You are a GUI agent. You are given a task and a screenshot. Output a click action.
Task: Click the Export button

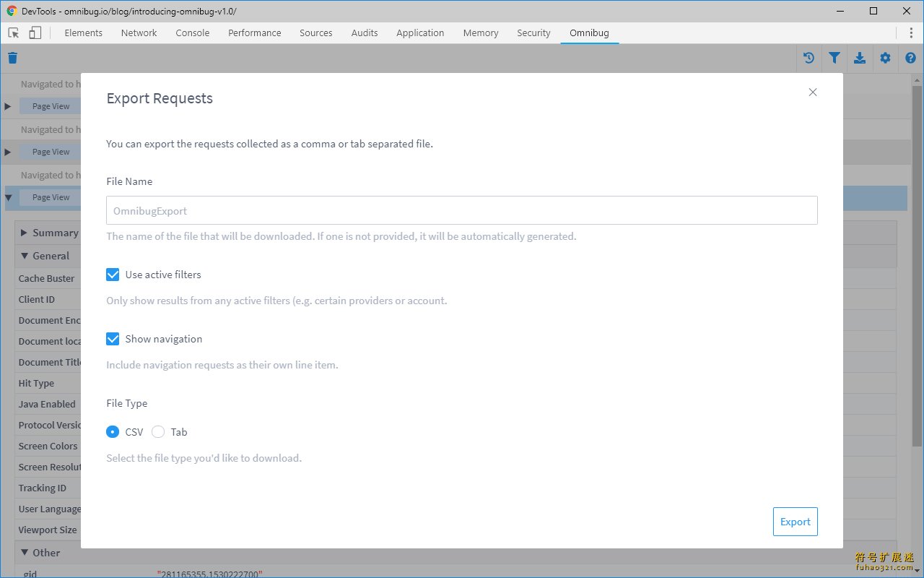[796, 522]
